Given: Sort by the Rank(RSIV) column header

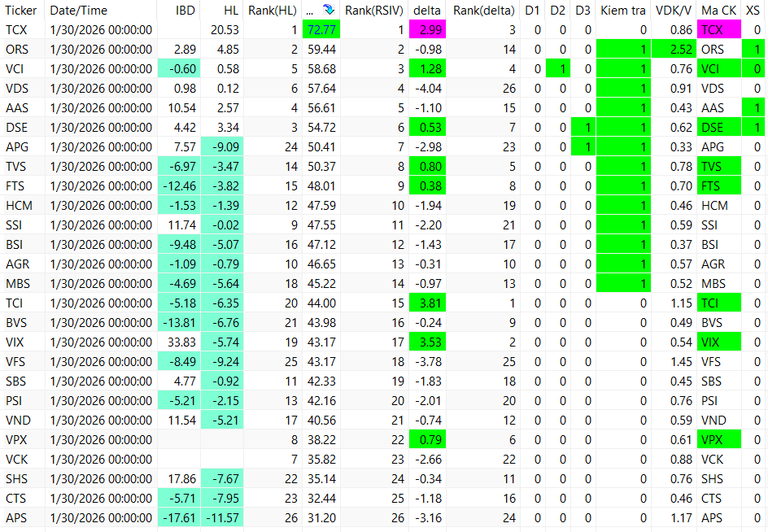Looking at the screenshot, I should [x=374, y=10].
